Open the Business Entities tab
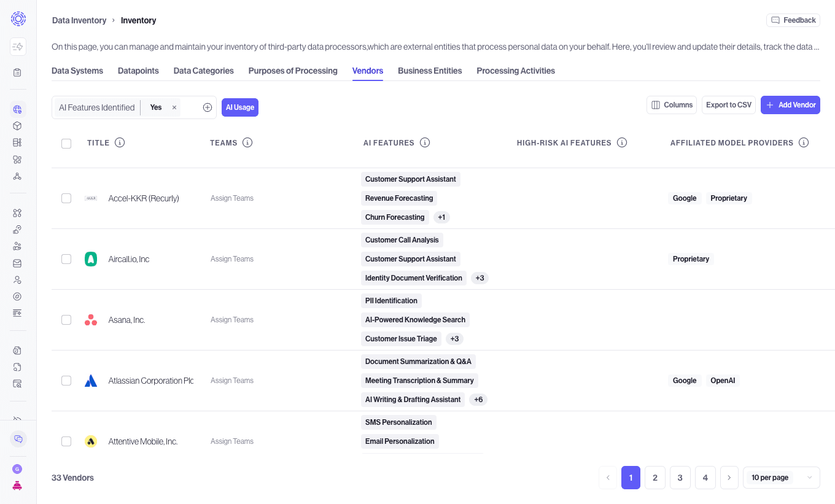This screenshot has height=504, width=835. (x=430, y=71)
